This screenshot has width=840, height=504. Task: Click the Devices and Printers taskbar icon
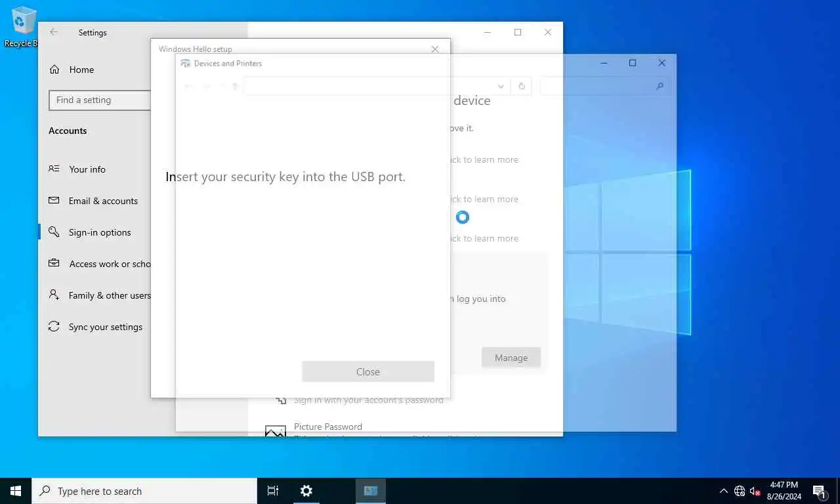click(371, 491)
